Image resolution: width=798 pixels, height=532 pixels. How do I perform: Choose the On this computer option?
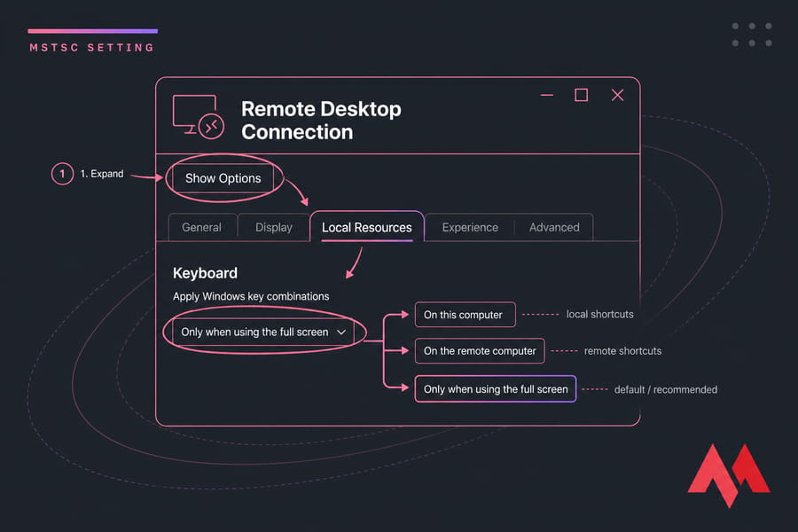coord(465,315)
